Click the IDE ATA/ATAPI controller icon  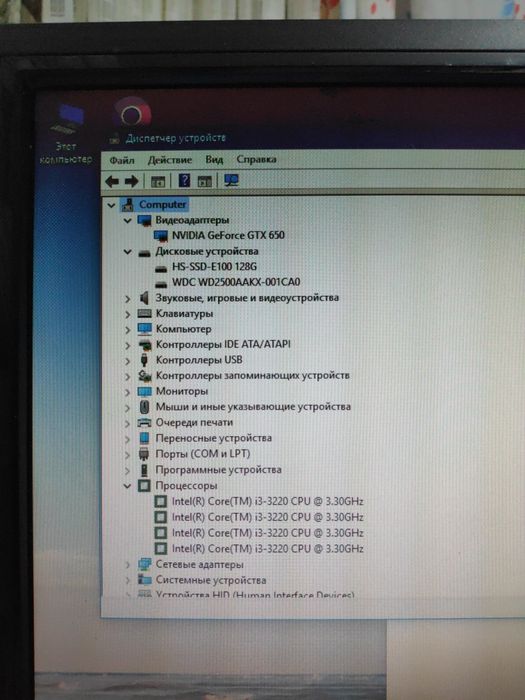[x=145, y=345]
